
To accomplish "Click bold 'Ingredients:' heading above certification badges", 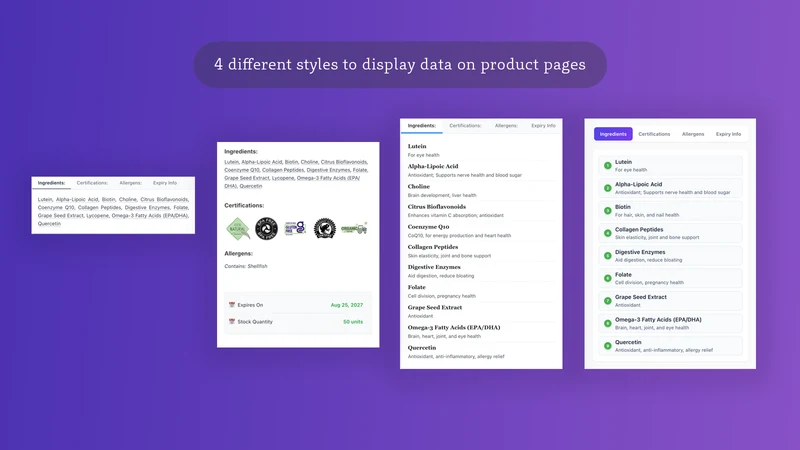I will pyautogui.click(x=241, y=152).
